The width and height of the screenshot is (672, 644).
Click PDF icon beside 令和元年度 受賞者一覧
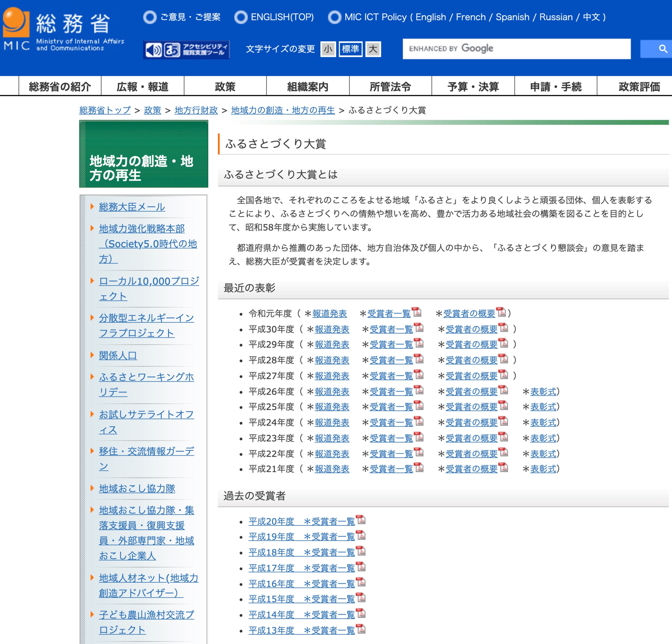(416, 312)
